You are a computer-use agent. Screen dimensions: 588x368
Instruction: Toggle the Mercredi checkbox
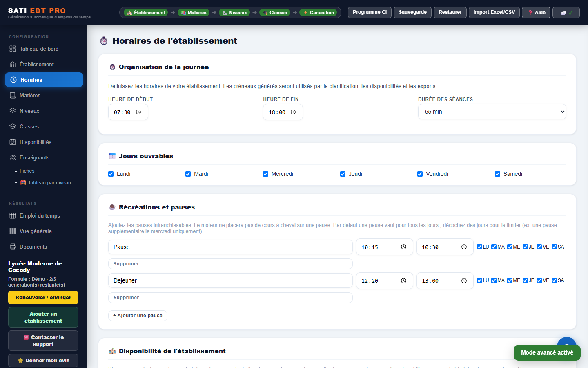coord(265,174)
